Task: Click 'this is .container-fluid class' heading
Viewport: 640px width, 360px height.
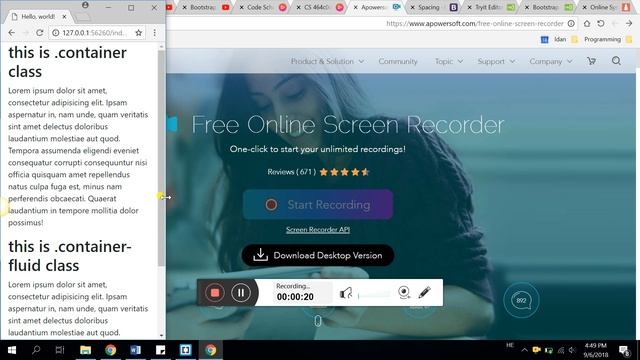Action: 70,256
